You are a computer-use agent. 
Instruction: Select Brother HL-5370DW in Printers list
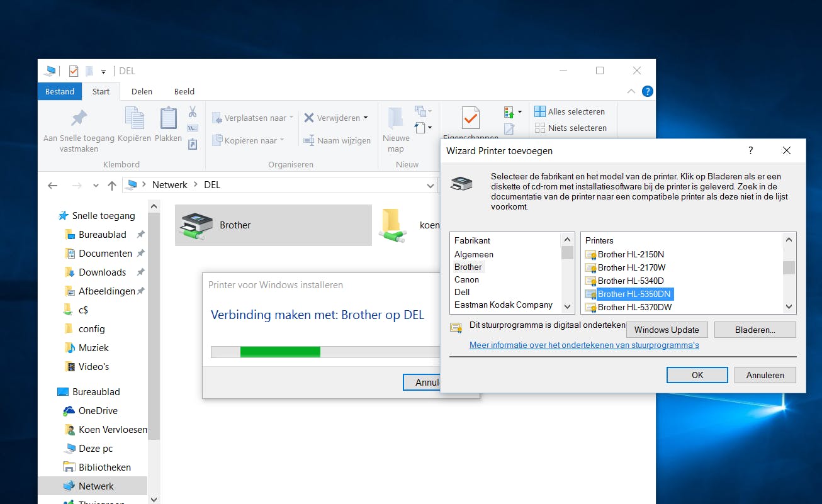634,307
